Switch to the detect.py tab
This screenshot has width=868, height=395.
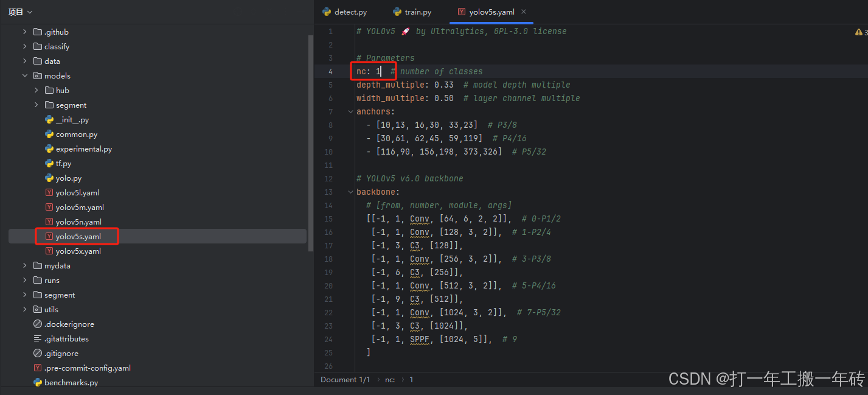tap(345, 12)
